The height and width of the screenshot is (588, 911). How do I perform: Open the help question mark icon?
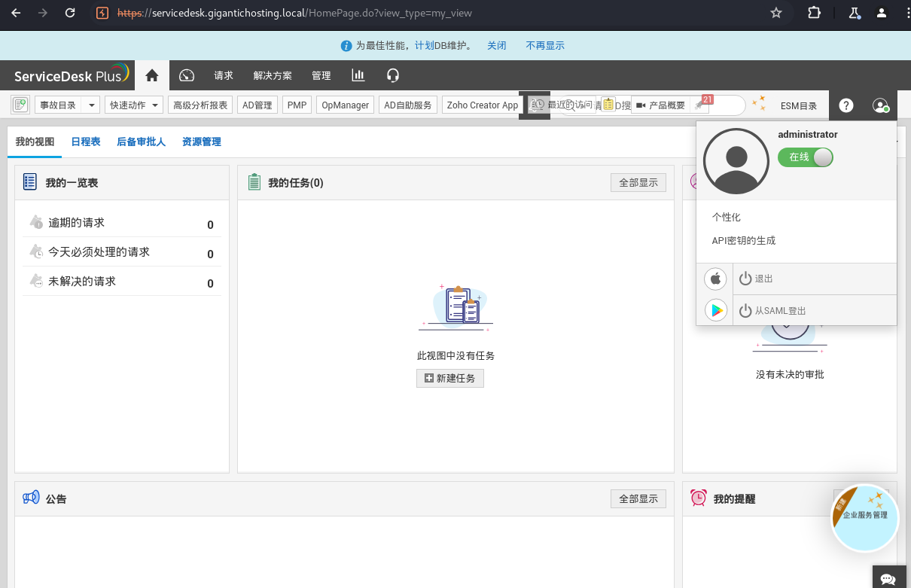click(x=846, y=105)
